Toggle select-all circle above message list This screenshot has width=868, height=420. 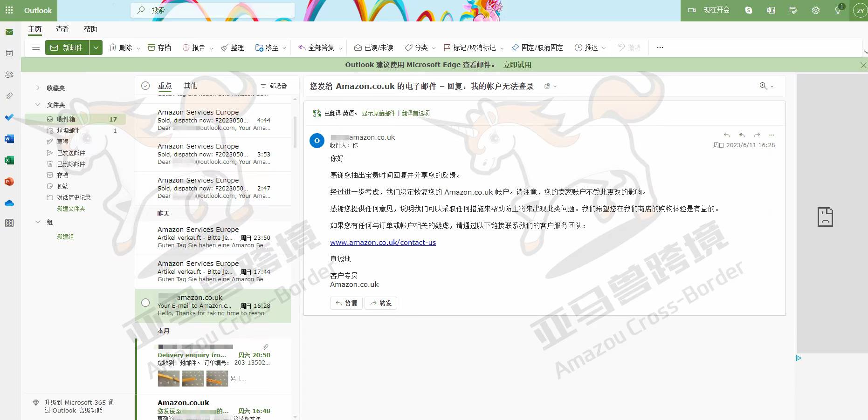point(145,86)
